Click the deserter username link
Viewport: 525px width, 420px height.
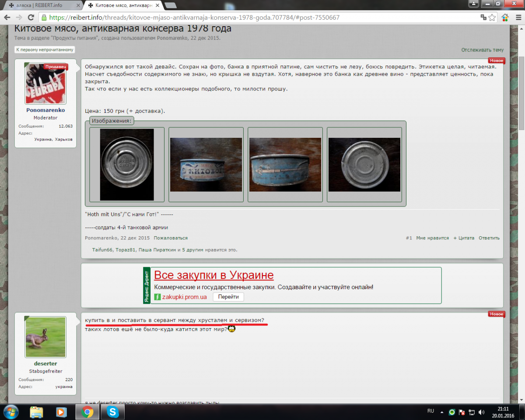click(x=45, y=364)
